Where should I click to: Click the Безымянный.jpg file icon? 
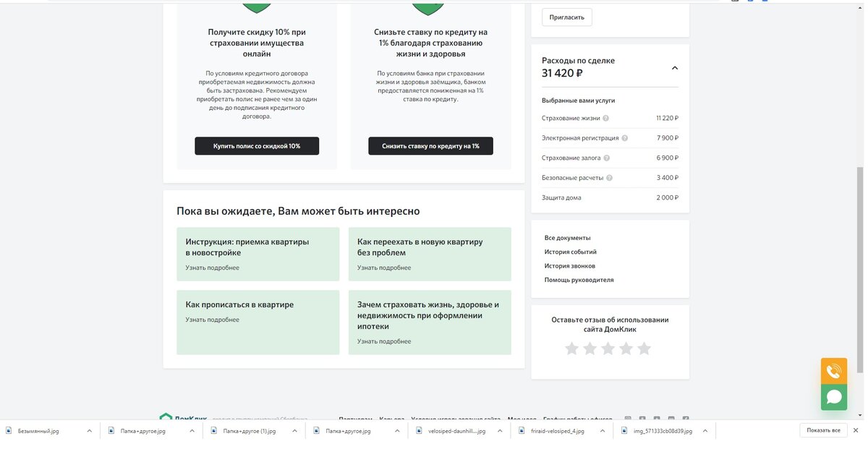9,430
